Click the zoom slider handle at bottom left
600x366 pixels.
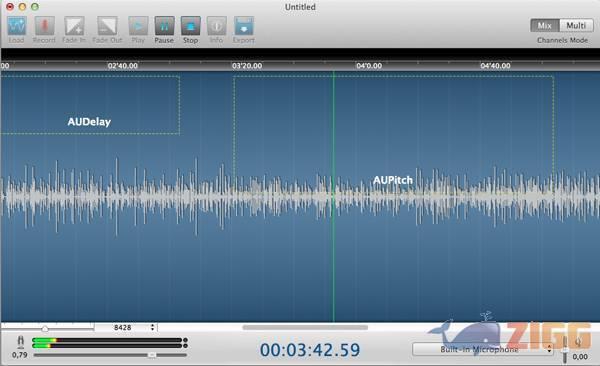45,328
